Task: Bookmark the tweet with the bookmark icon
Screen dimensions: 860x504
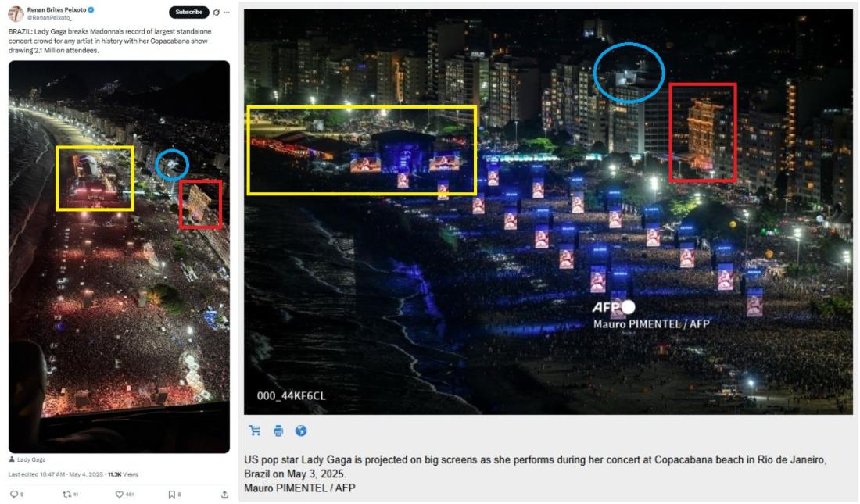Action: pos(172,494)
